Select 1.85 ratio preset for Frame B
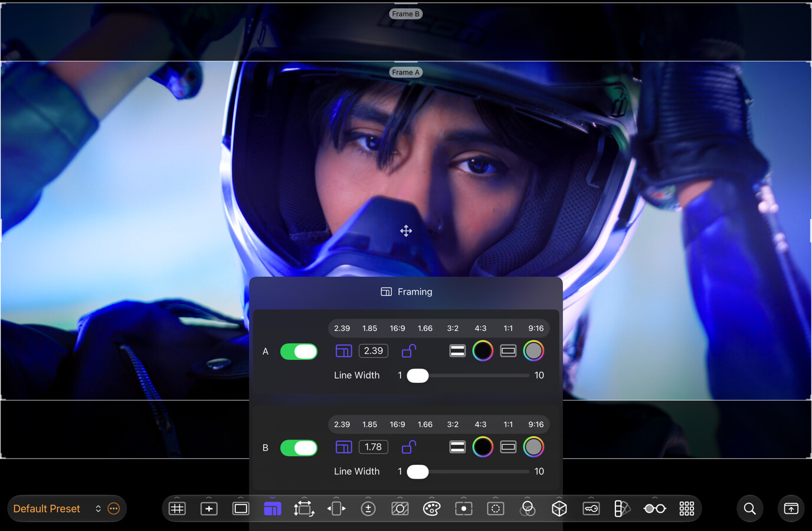This screenshot has width=812, height=531. [x=370, y=424]
